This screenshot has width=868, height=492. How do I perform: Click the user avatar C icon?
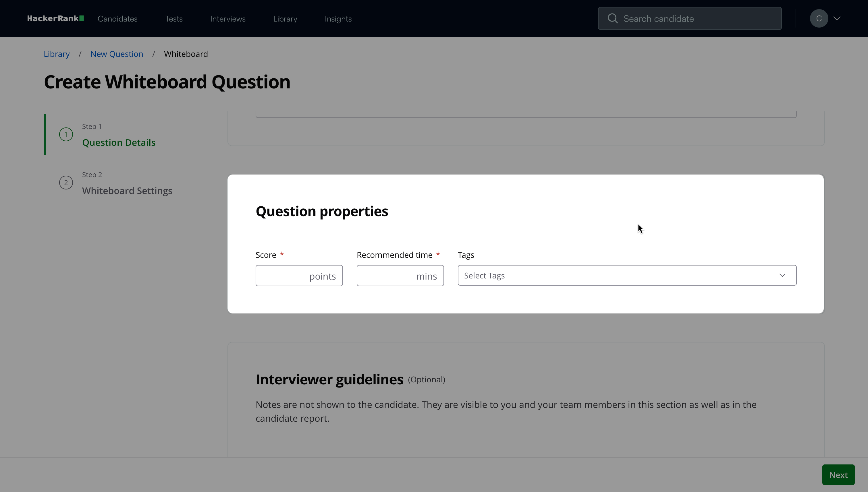coord(819,19)
